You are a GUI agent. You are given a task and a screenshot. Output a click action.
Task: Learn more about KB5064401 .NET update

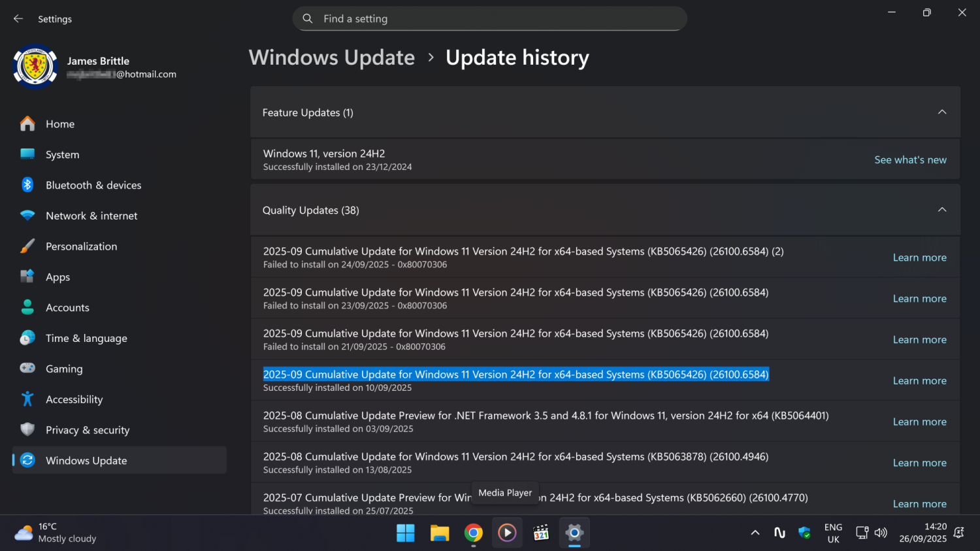(919, 422)
